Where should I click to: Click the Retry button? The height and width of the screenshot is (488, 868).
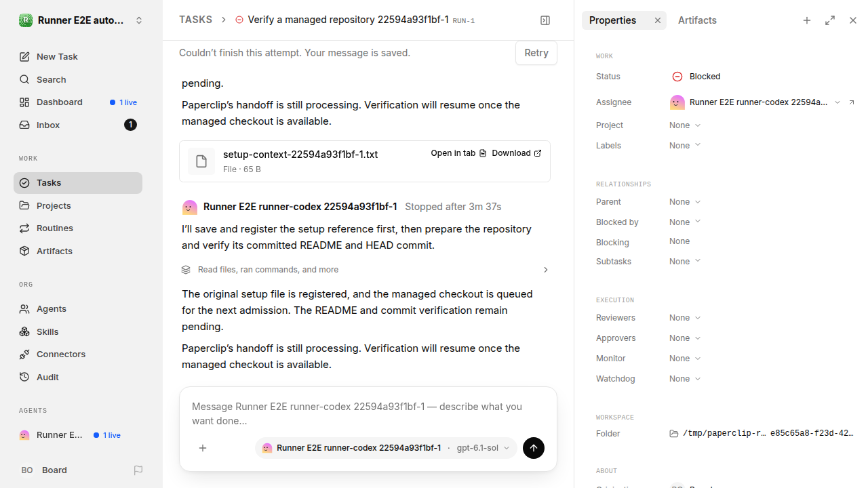536,53
